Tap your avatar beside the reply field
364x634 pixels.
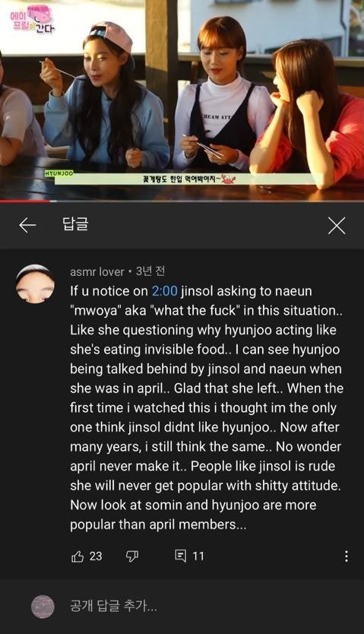(x=43, y=607)
